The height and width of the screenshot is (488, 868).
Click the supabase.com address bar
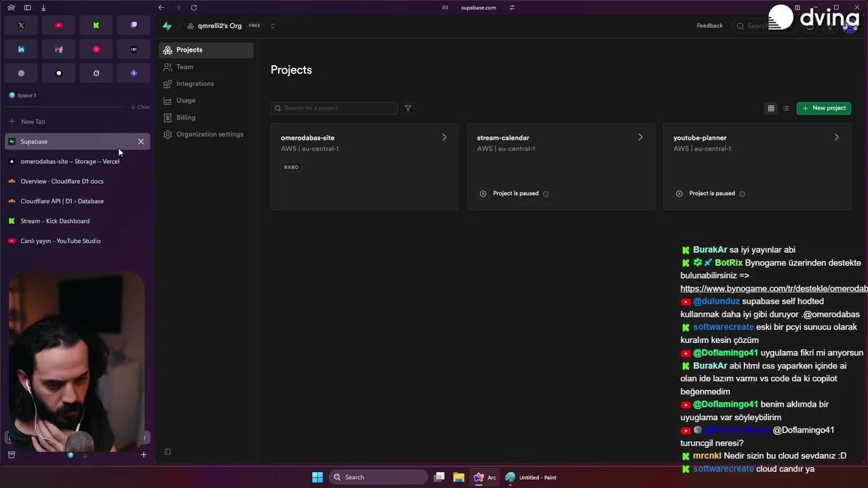tap(479, 7)
